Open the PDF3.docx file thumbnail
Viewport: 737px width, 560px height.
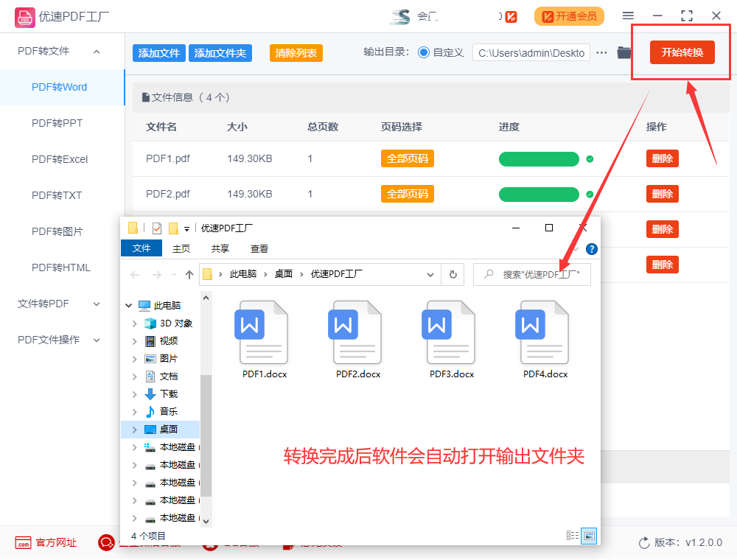pyautogui.click(x=450, y=332)
